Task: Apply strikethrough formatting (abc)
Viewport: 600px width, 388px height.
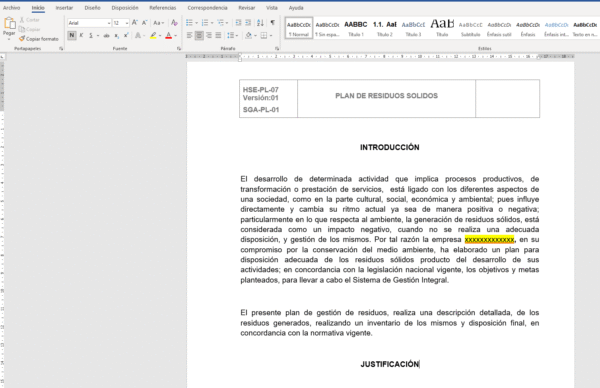Action: pos(106,36)
